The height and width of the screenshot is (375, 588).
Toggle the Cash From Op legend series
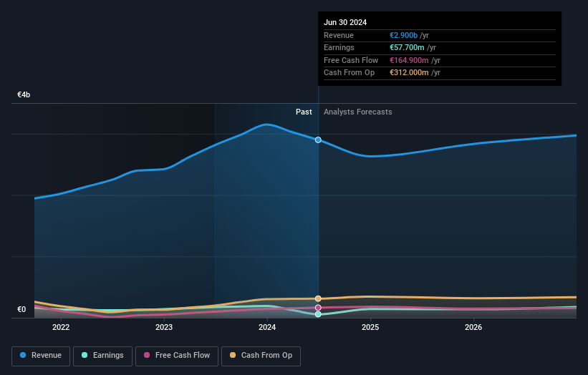(261, 356)
